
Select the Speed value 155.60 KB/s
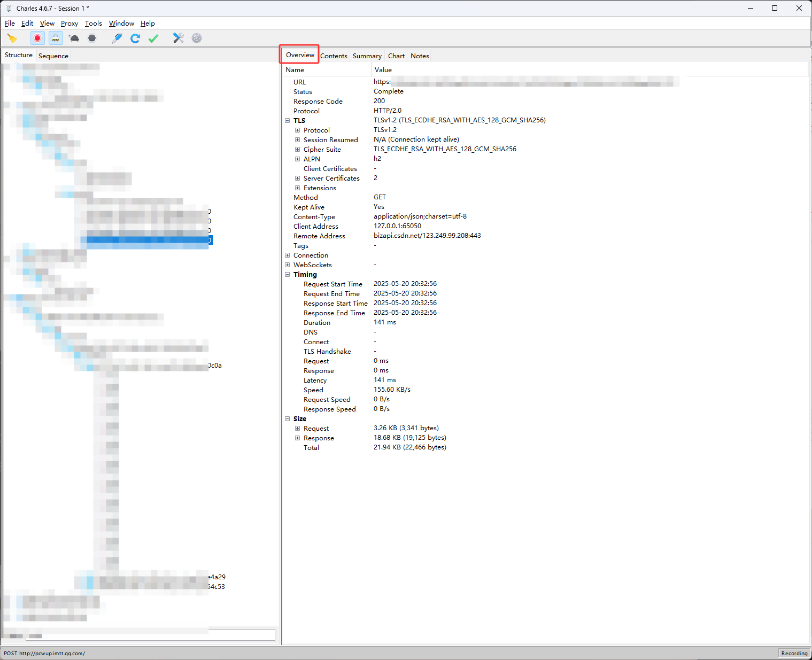coord(392,390)
